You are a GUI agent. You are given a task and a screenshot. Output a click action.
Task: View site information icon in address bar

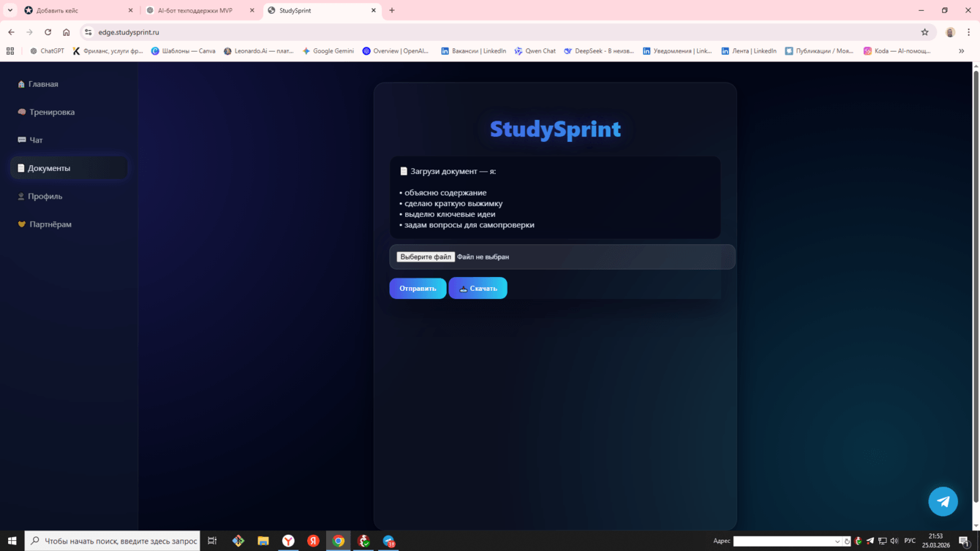(x=88, y=32)
